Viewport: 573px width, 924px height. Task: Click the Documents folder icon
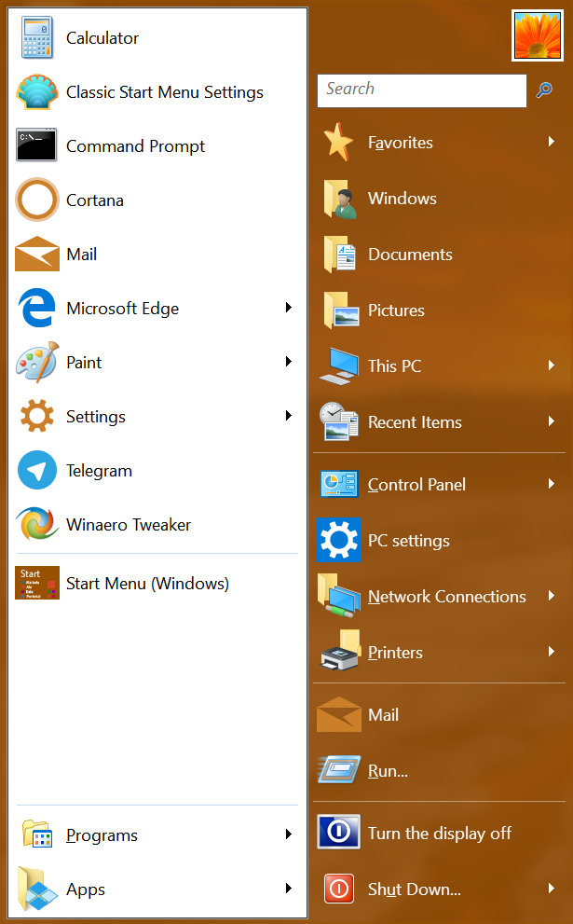pyautogui.click(x=340, y=254)
